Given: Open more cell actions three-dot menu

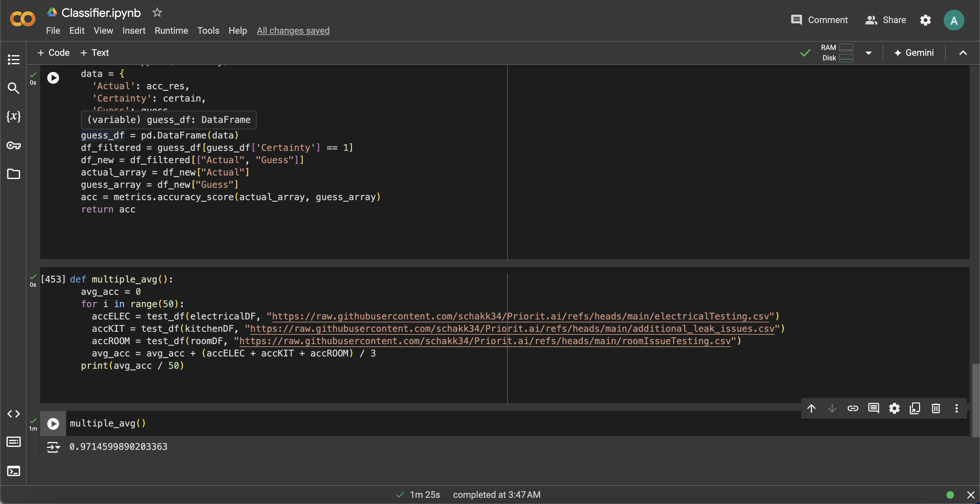Looking at the screenshot, I should click(x=956, y=408).
